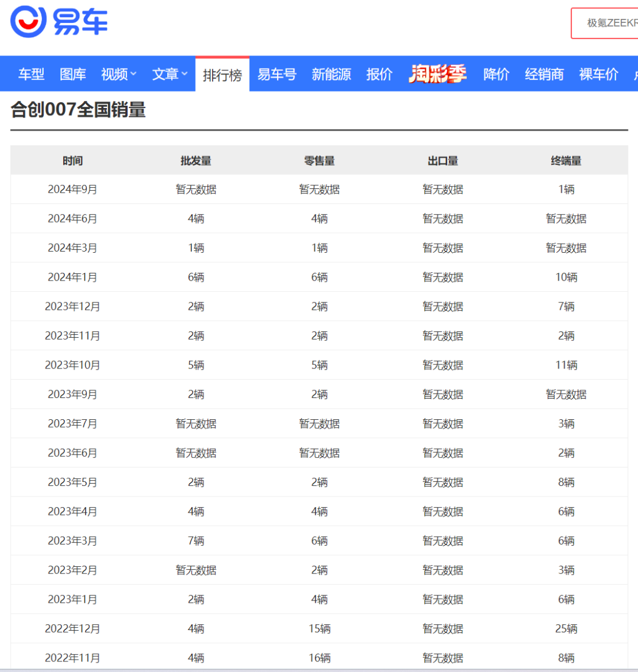
Task: Select the 2024年9月 row date
Action: tap(73, 189)
